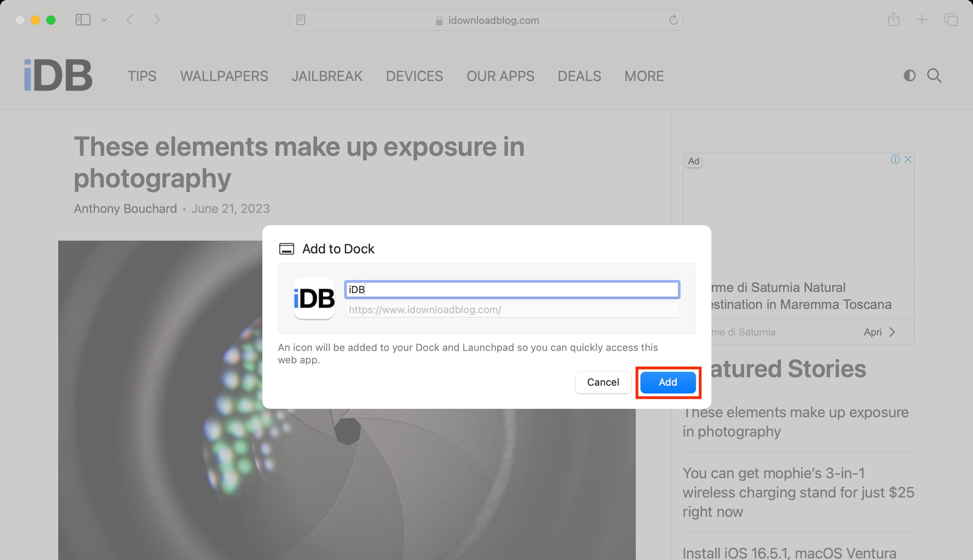Click the iDB site logo

pos(58,75)
